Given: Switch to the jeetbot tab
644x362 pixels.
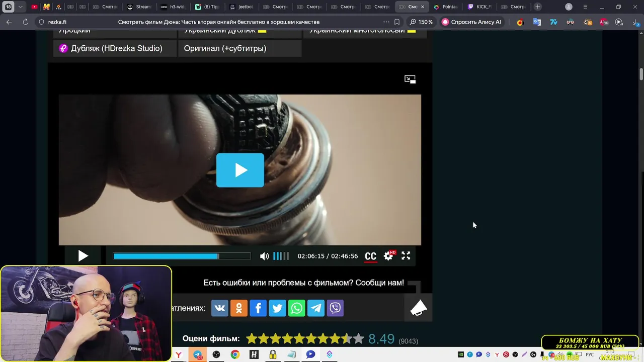Looking at the screenshot, I should 241,7.
